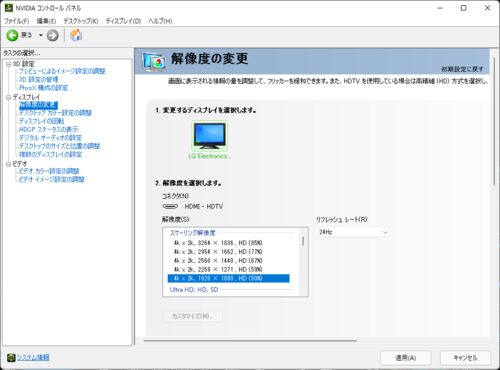The height and width of the screenshot is (370, 500).
Task: Maximize the NVIDIA control panel window
Action: (x=463, y=8)
